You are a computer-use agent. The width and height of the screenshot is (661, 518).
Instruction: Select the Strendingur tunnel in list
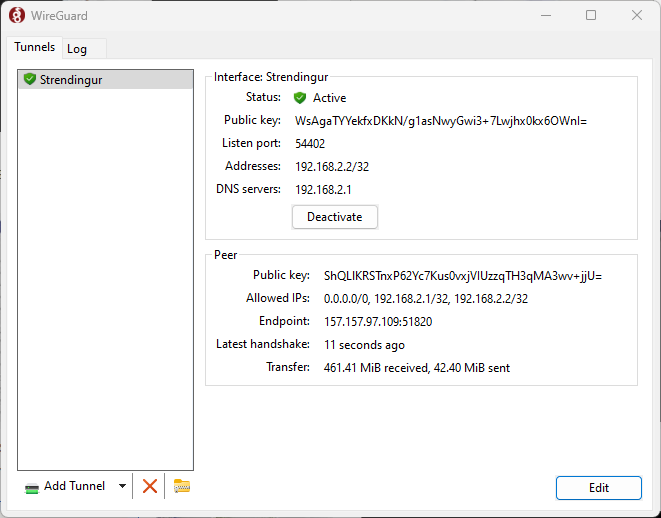104,79
